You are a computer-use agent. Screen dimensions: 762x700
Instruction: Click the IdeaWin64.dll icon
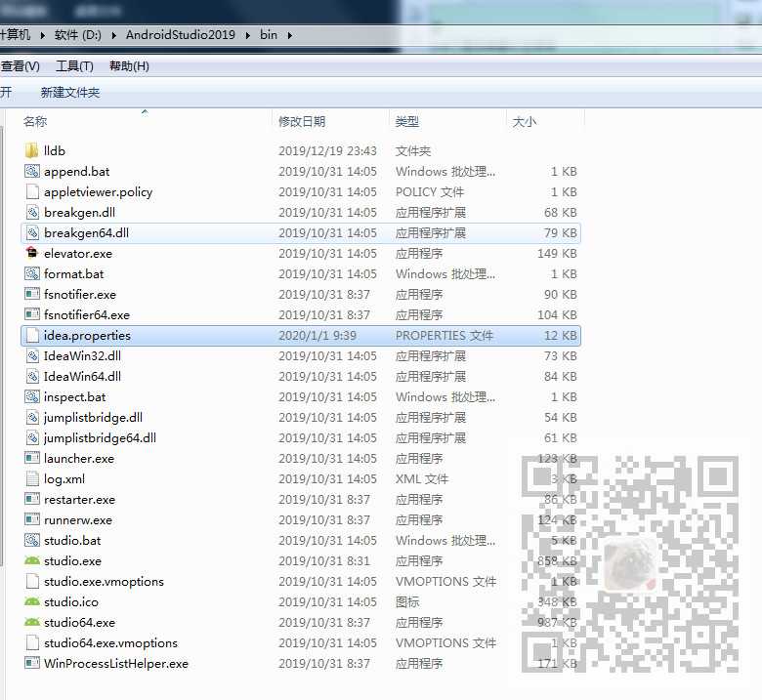coord(32,376)
